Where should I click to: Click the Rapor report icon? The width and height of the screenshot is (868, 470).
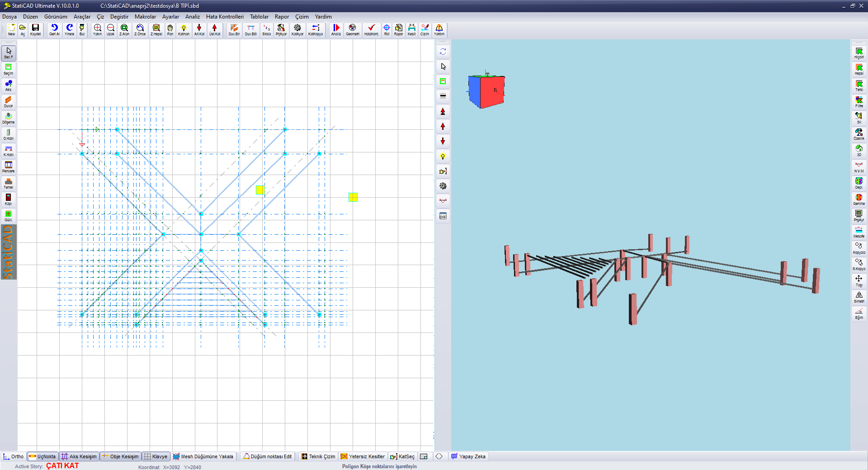coord(398,30)
